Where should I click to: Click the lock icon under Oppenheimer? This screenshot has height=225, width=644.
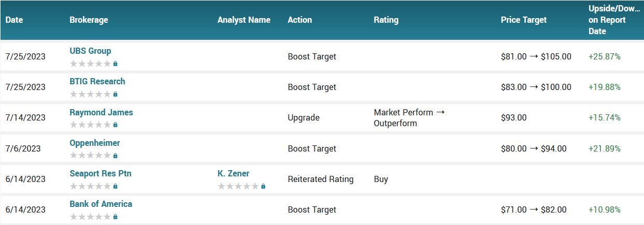coord(116,156)
